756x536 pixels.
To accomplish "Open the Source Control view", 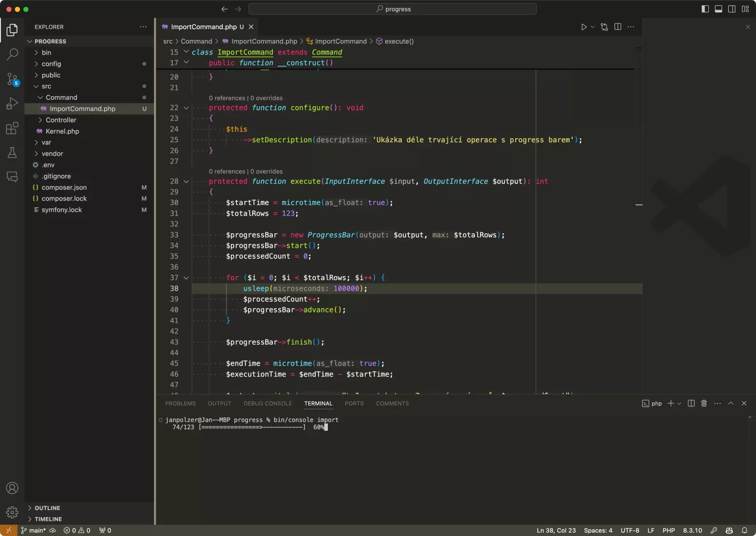I will tap(12, 79).
